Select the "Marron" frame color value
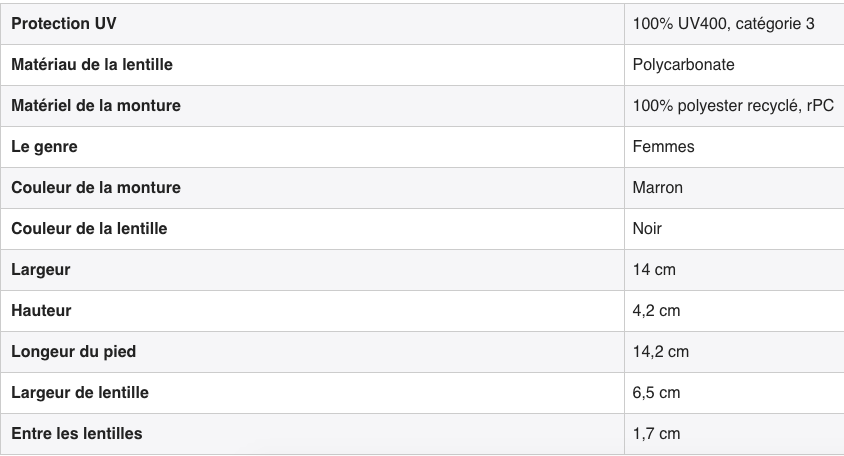Viewport: 844px width, 456px height. [x=658, y=187]
